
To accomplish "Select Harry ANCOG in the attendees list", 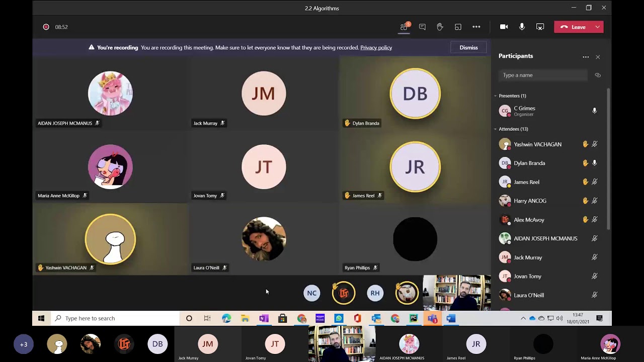I will coord(548,201).
